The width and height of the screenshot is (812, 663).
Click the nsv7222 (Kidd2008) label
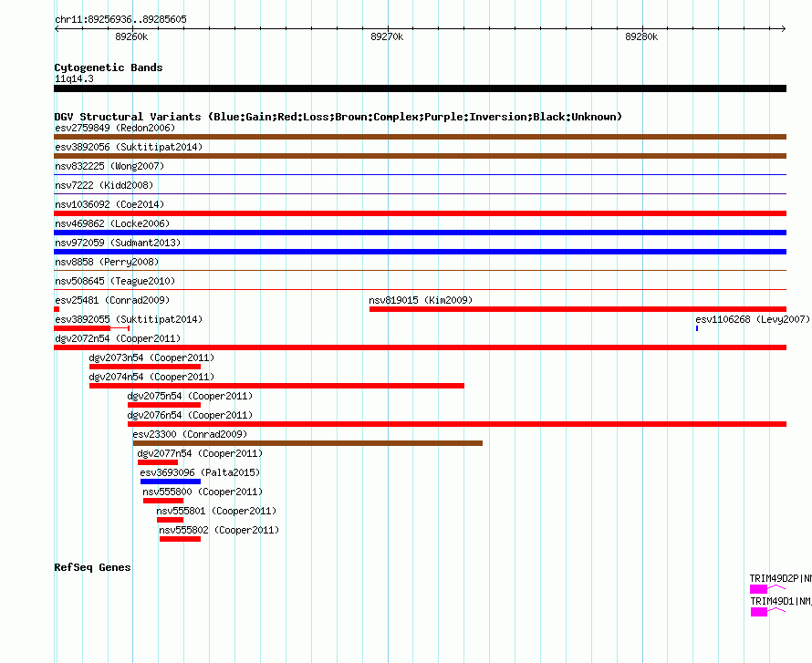pos(104,185)
